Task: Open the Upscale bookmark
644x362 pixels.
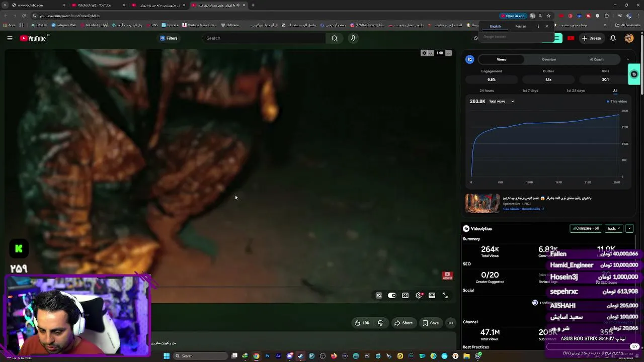Action: 170,25
